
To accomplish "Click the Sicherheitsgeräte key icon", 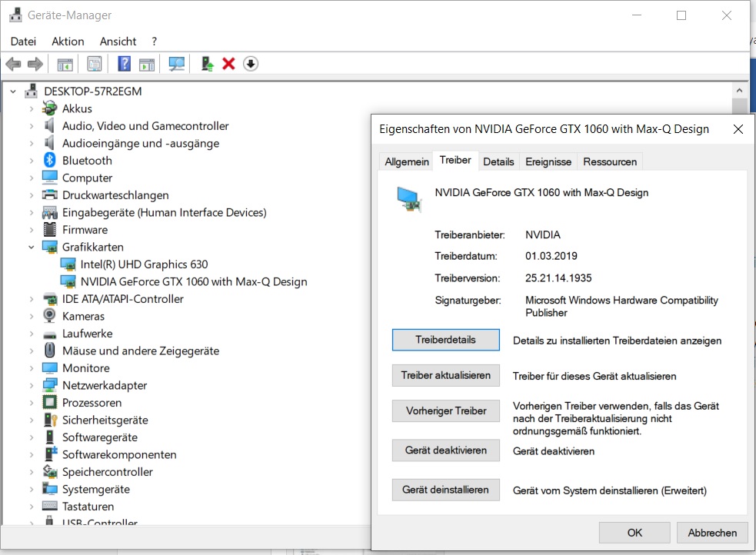I will point(50,420).
